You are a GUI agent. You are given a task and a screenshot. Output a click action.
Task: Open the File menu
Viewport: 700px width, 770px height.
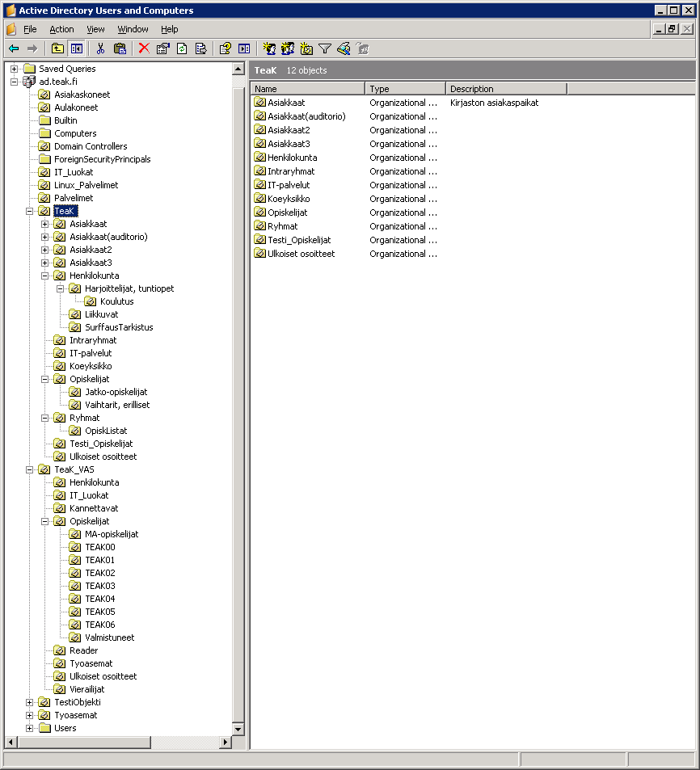tap(30, 29)
